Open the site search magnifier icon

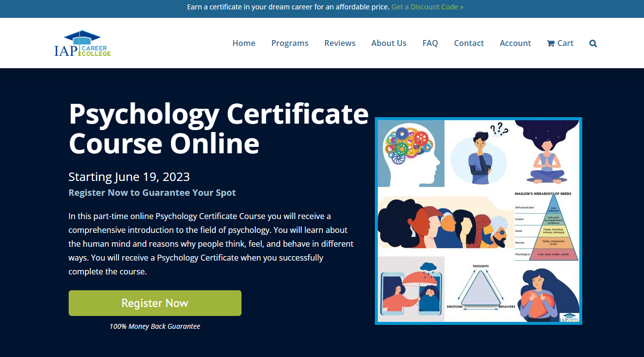[x=593, y=43]
